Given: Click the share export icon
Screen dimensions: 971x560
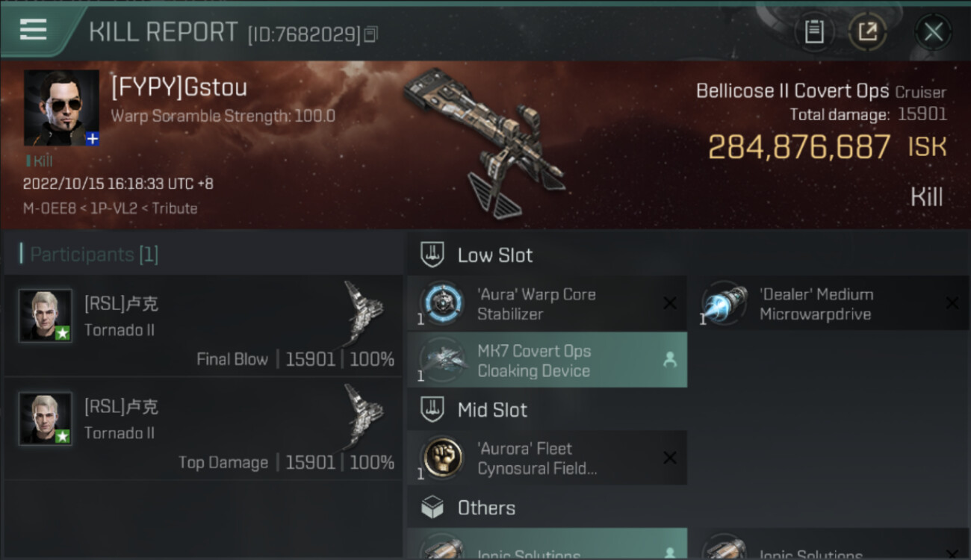Looking at the screenshot, I should coord(867,32).
